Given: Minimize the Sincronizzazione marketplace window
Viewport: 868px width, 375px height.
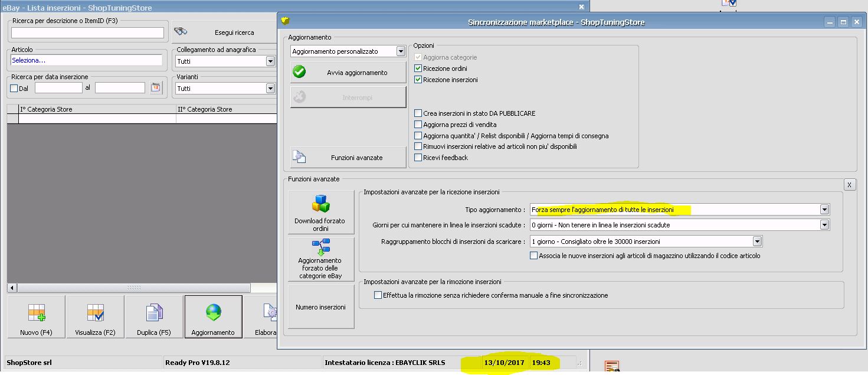Looking at the screenshot, I should pos(831,22).
